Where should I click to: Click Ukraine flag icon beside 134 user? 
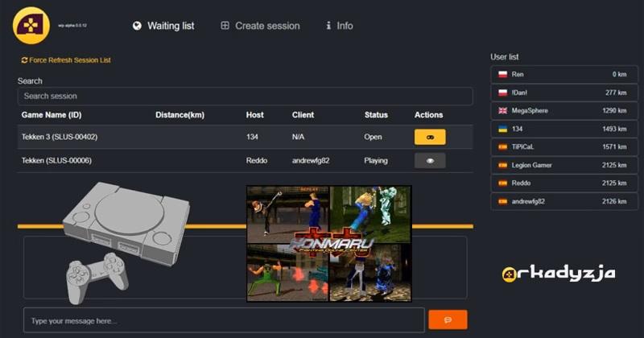coord(502,129)
